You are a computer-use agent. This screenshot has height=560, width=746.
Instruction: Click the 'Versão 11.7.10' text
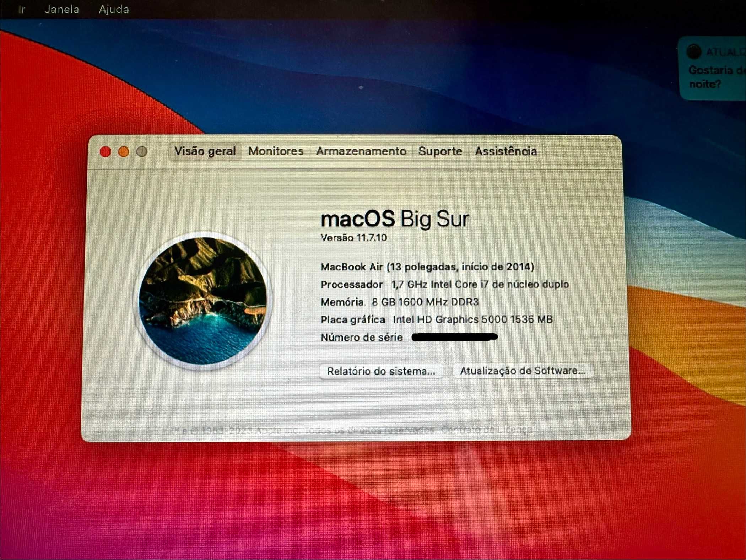pos(353,238)
